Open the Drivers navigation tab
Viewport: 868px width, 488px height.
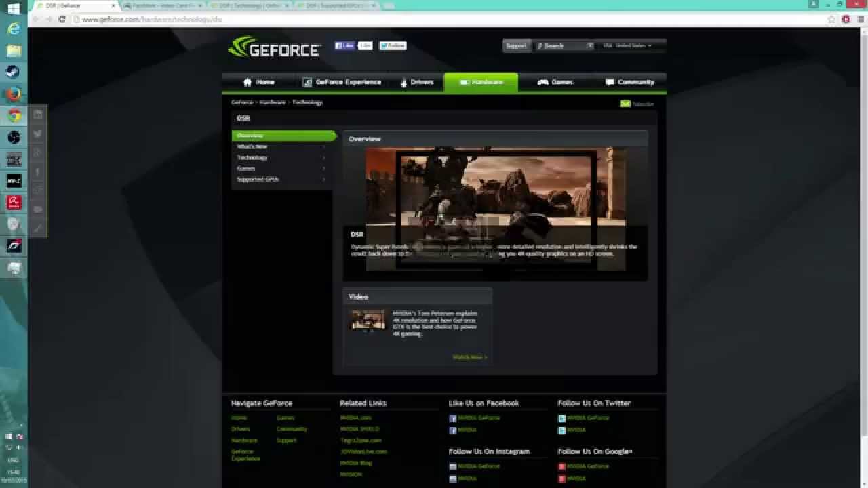tap(416, 82)
